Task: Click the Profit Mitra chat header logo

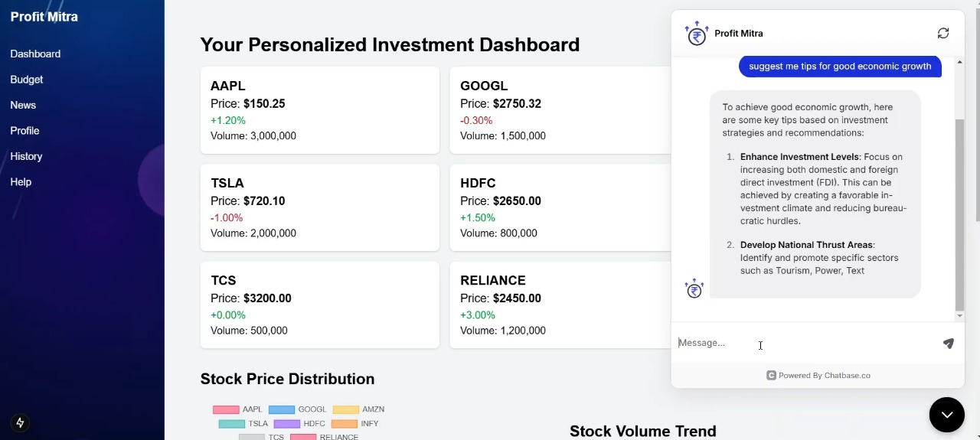Action: (697, 34)
